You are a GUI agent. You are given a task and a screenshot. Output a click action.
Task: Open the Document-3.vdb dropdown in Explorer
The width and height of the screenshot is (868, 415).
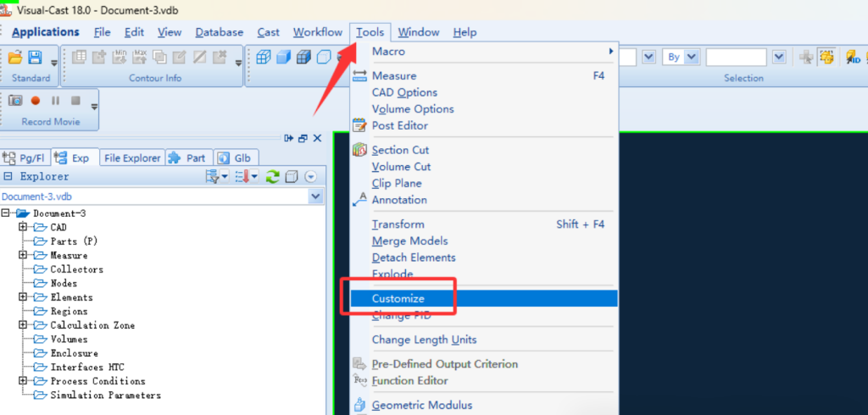coord(316,196)
